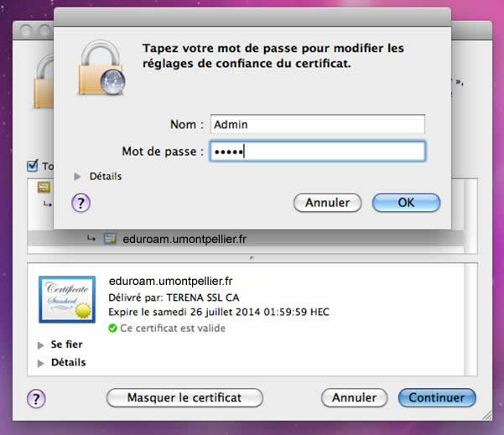Click the padlock icon in the password dialog
504x435 pixels.
[103, 69]
